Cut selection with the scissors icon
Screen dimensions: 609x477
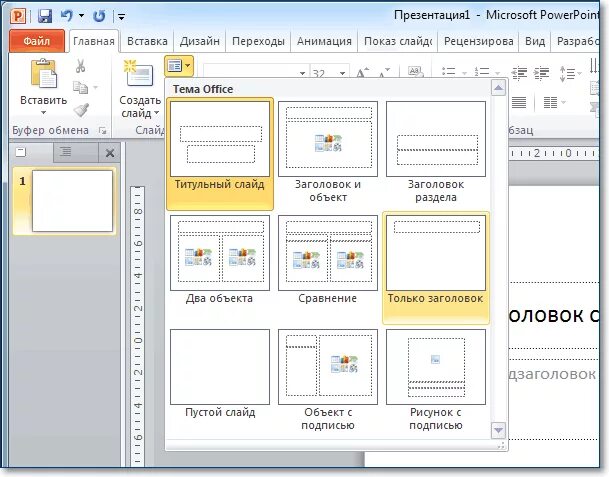coord(80,66)
